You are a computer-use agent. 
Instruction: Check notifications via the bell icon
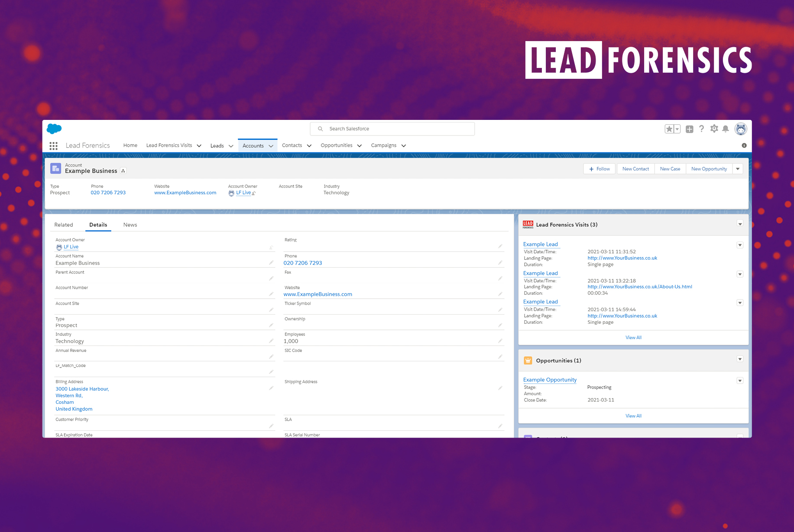[726, 129]
